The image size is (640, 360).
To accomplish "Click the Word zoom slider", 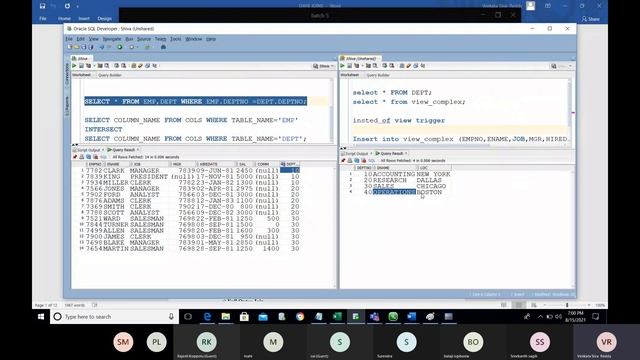I will [x=567, y=305].
